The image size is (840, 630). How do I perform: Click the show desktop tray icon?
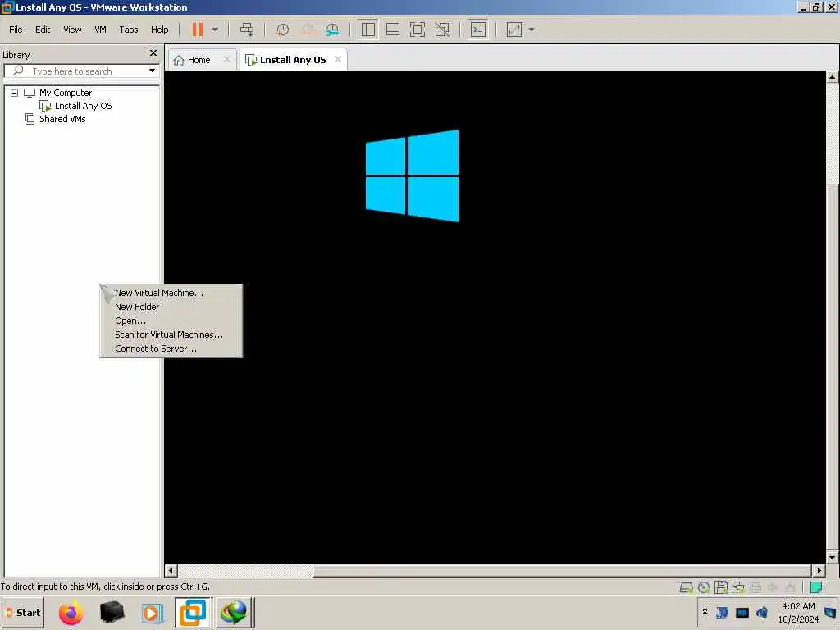[831, 612]
